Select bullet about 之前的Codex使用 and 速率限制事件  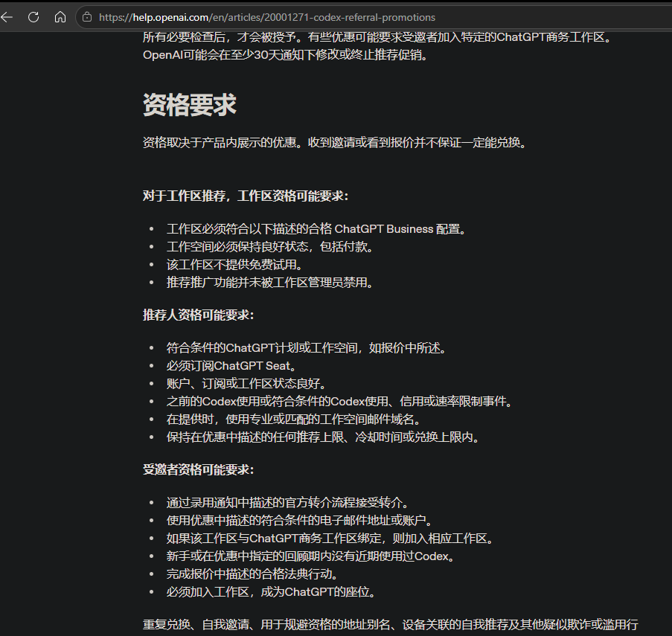pos(339,401)
